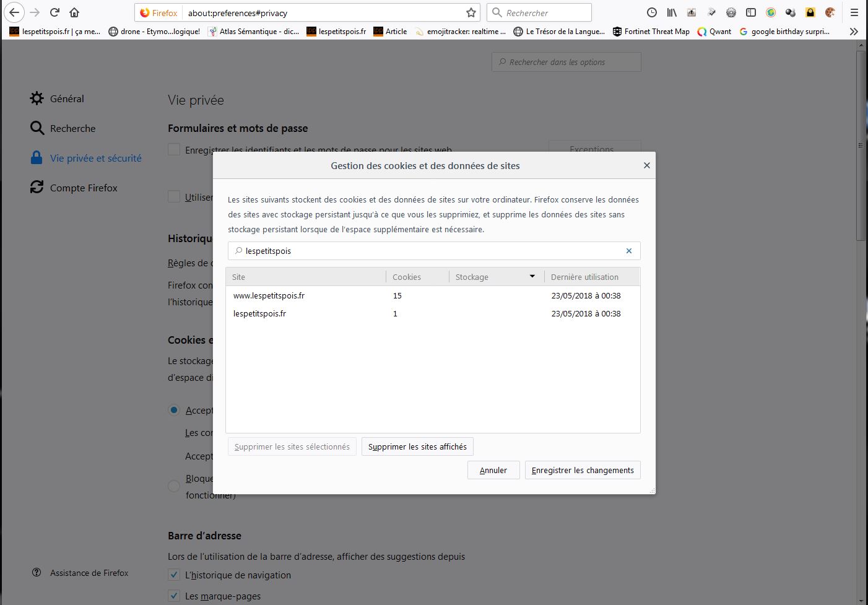Toggle the sidebar view icon
This screenshot has width=868, height=605.
[751, 12]
